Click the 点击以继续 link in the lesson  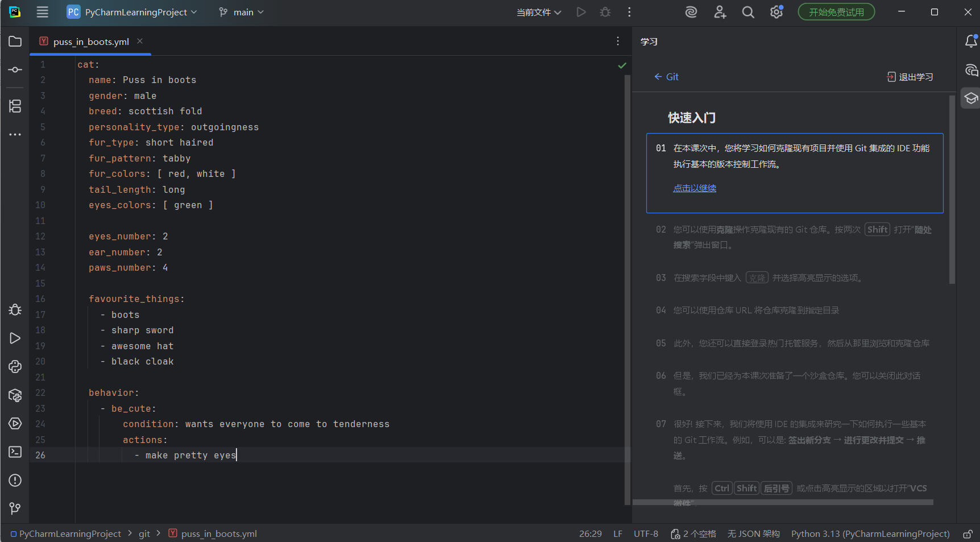[x=694, y=188]
